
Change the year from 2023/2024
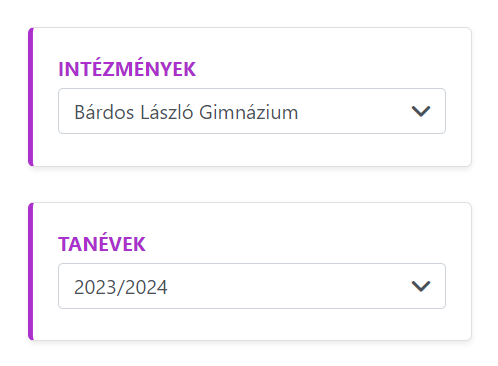point(252,286)
